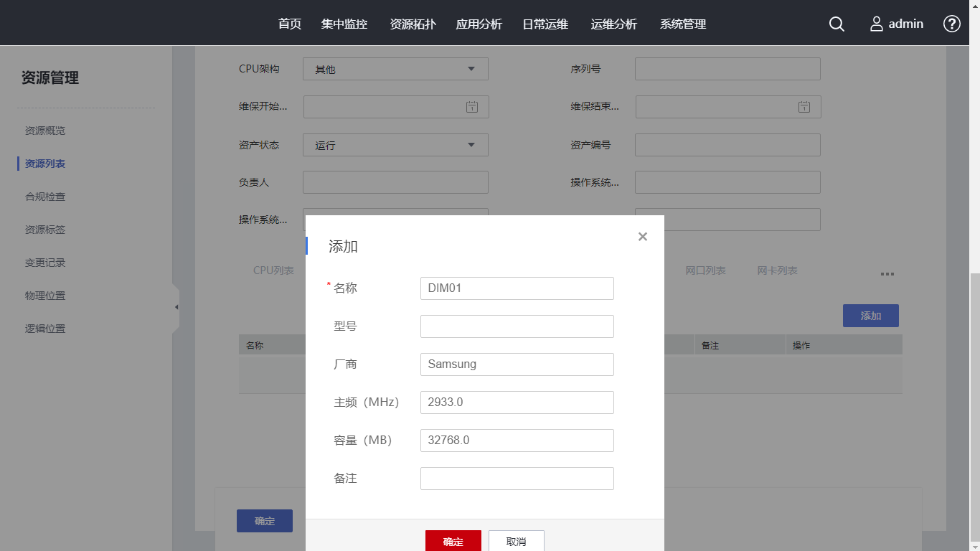Close the 添加 dialog with X

pyautogui.click(x=642, y=237)
